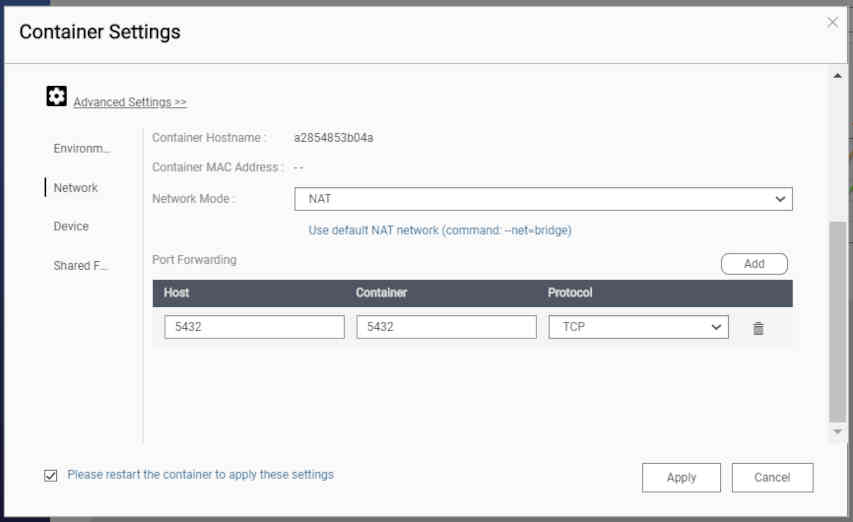The height and width of the screenshot is (522, 853).
Task: Uncheck the restart container checkbox
Action: [51, 476]
